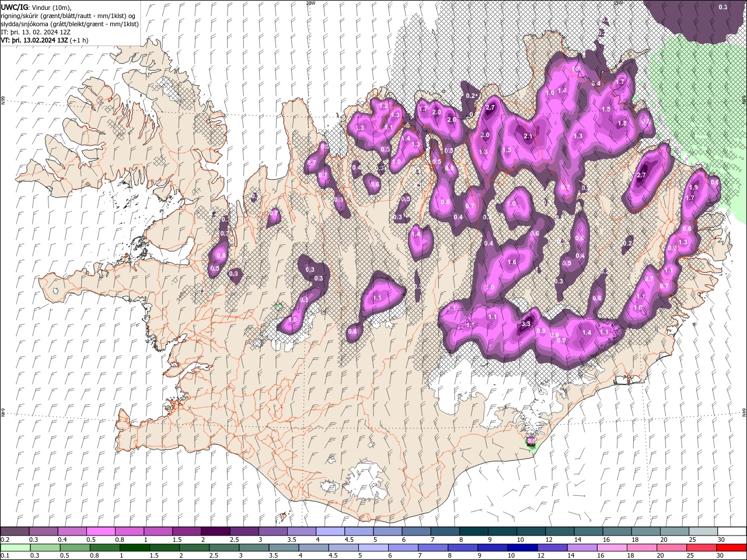Screen dimensions: 747x560
Task: Click the 1.9 value near the east coast
Action: point(693,187)
